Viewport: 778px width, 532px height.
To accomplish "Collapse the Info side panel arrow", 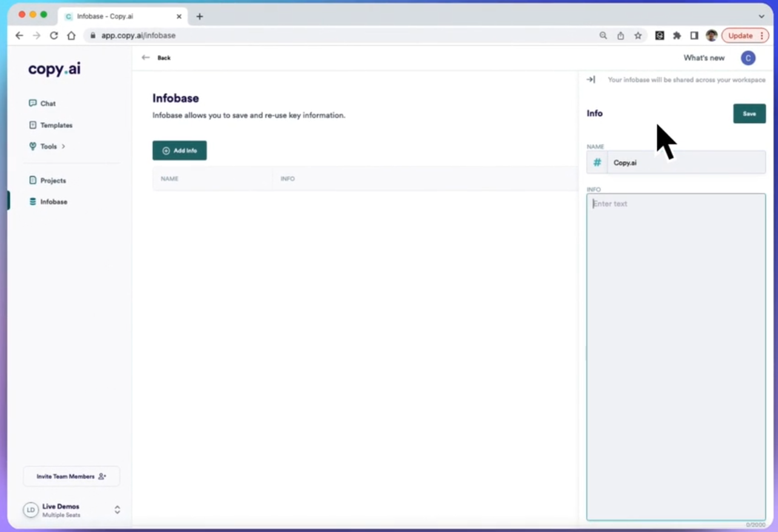I will (591, 79).
